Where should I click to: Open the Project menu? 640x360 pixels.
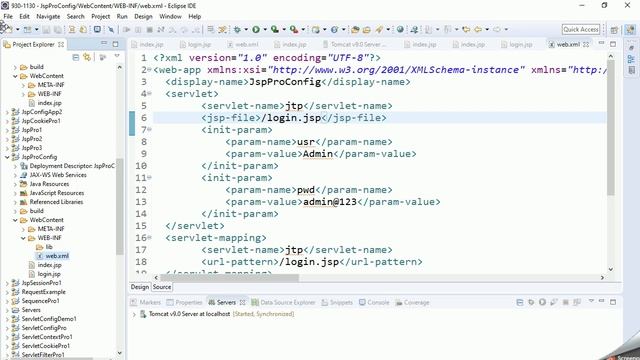(x=100, y=16)
